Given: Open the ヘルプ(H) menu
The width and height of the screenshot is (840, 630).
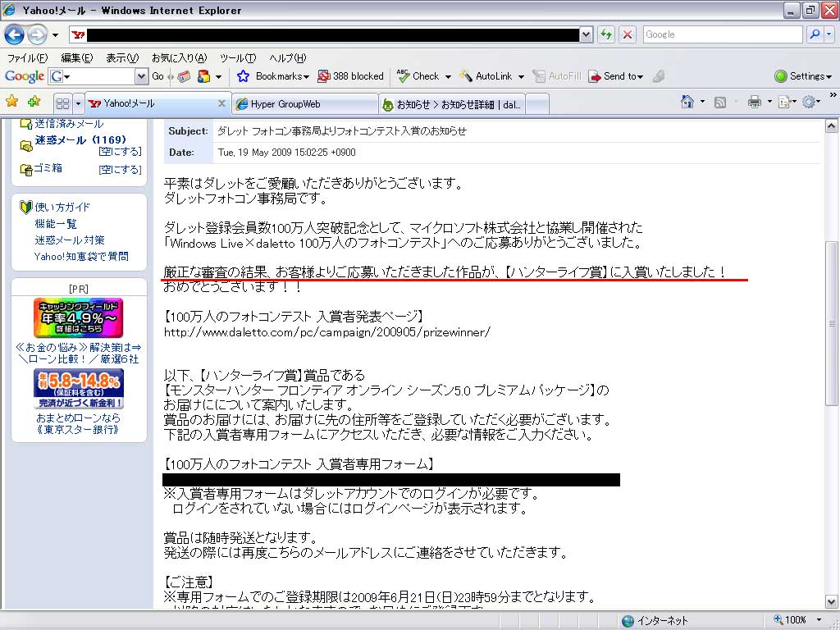Looking at the screenshot, I should (288, 58).
